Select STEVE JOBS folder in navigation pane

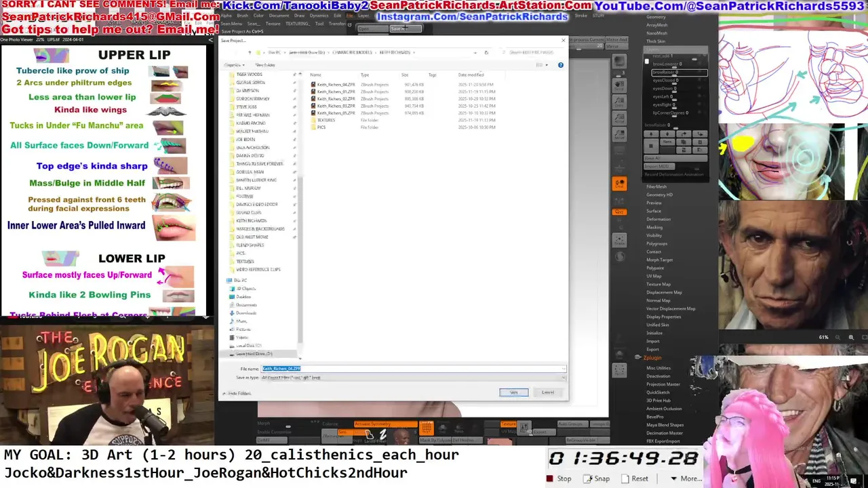coord(246,107)
